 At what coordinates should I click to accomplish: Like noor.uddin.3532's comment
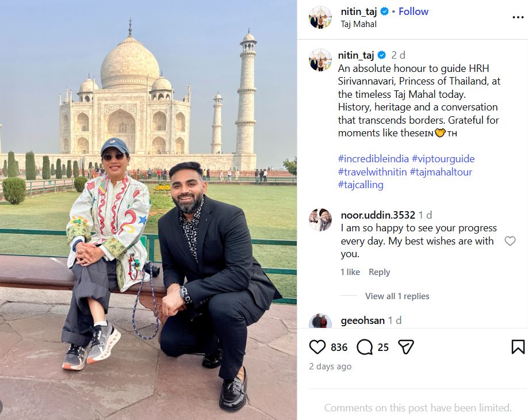510,241
